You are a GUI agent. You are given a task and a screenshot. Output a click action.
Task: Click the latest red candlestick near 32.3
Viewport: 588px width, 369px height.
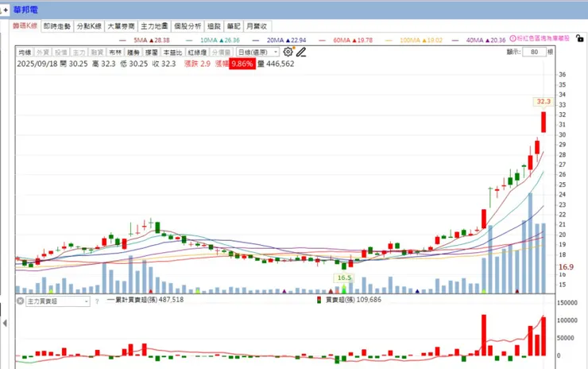click(544, 122)
